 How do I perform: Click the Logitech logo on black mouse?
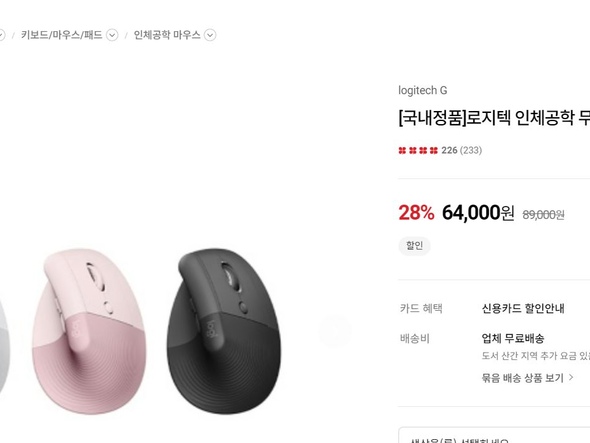coord(211,329)
